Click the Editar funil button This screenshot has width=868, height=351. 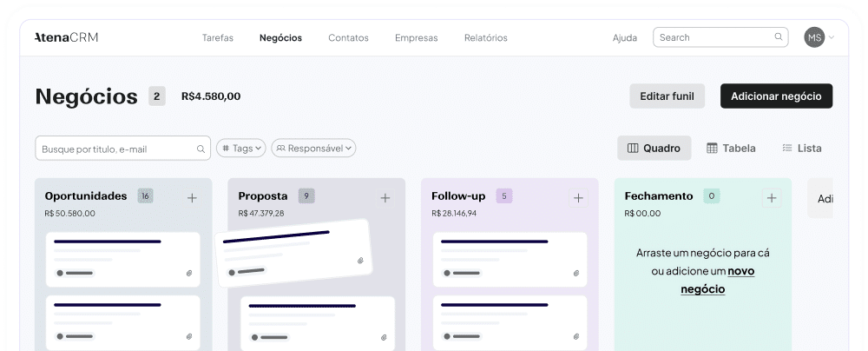667,96
